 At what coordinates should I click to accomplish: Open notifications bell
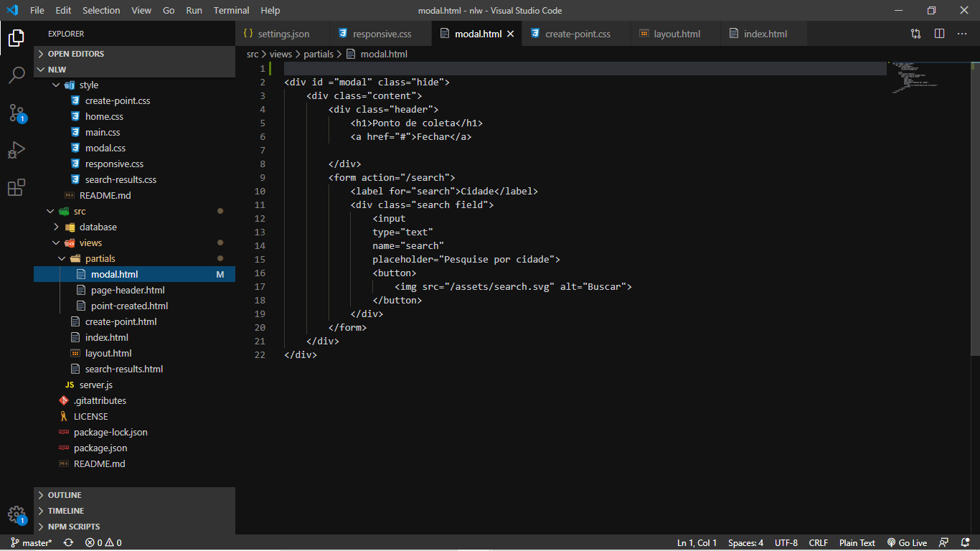(x=966, y=543)
